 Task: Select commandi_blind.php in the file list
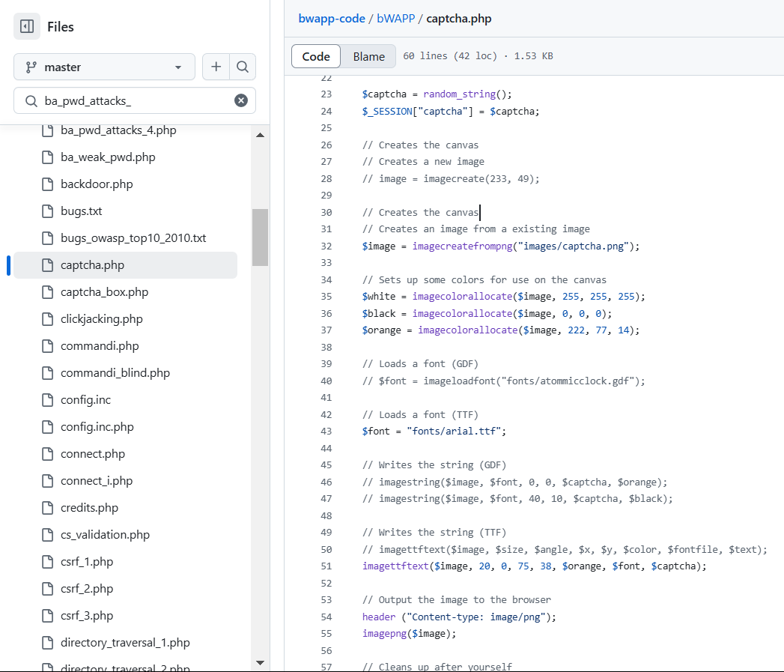click(x=115, y=373)
